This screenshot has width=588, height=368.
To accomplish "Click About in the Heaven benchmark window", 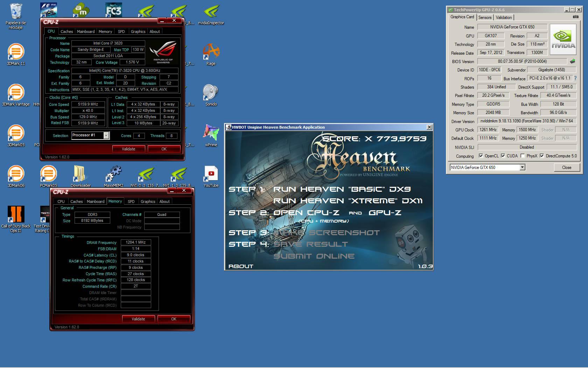I will click(x=241, y=266).
